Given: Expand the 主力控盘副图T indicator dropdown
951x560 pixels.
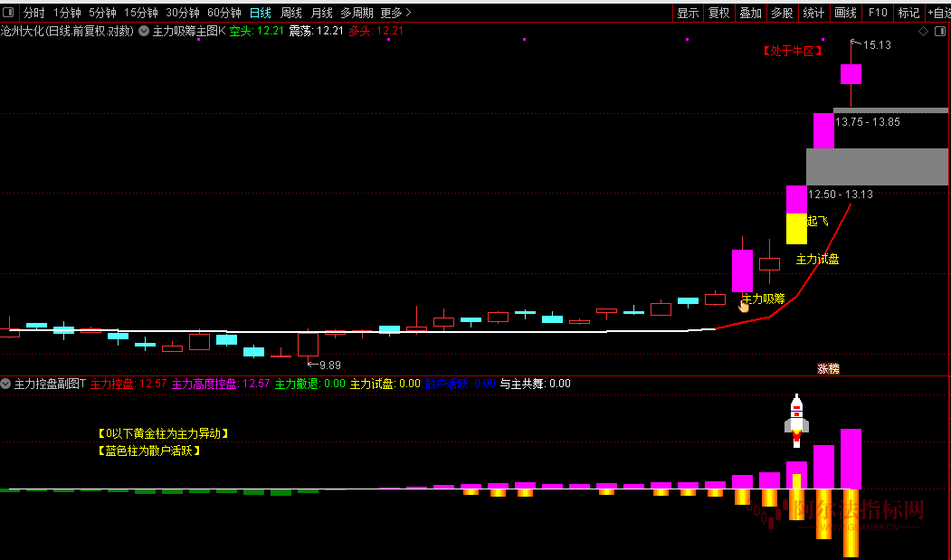Looking at the screenshot, I should pyautogui.click(x=6, y=384).
